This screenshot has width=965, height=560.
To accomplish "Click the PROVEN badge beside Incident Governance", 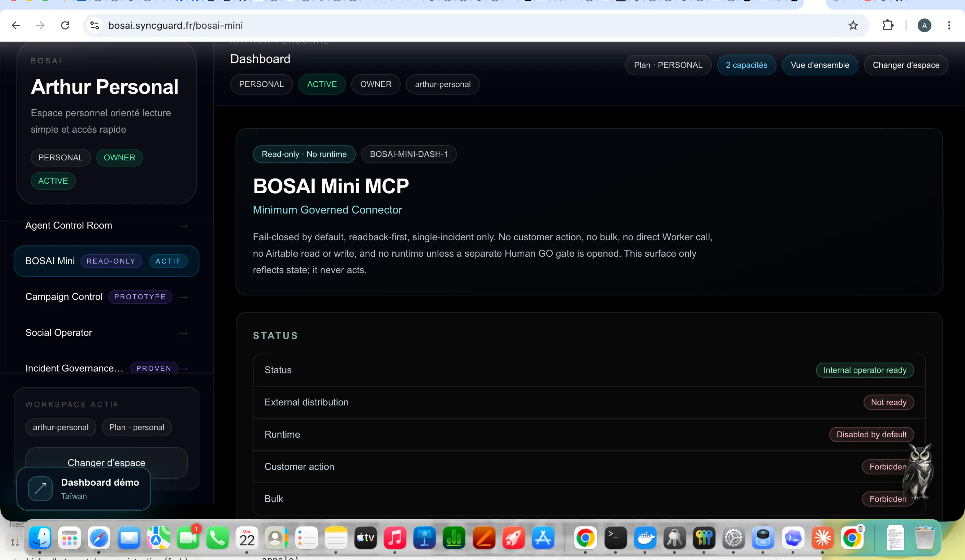I will tap(154, 368).
